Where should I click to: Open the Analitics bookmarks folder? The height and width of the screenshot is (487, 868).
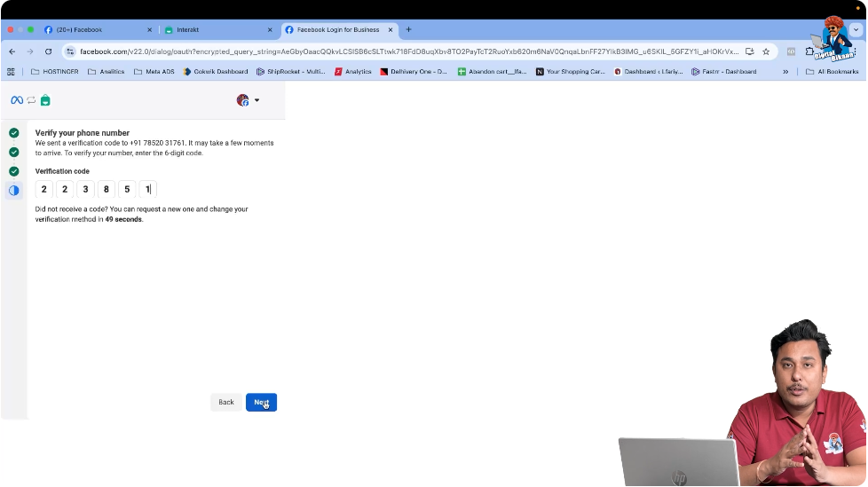pyautogui.click(x=107, y=71)
